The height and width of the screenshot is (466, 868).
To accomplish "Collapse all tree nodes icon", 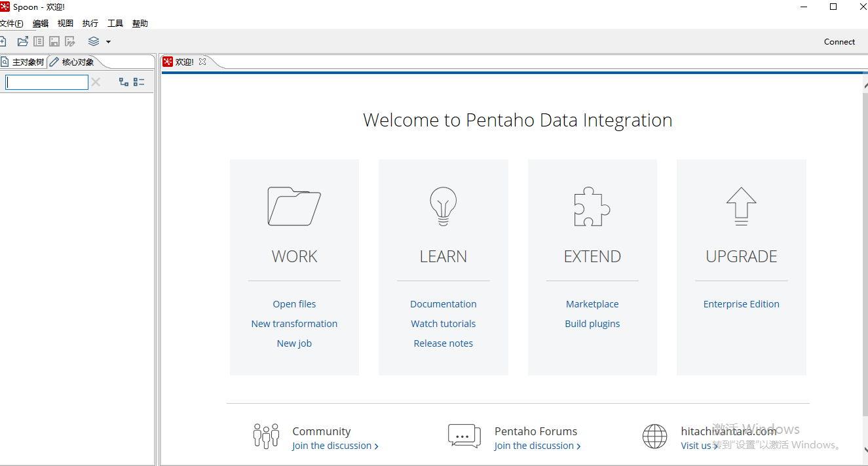I will coord(139,82).
